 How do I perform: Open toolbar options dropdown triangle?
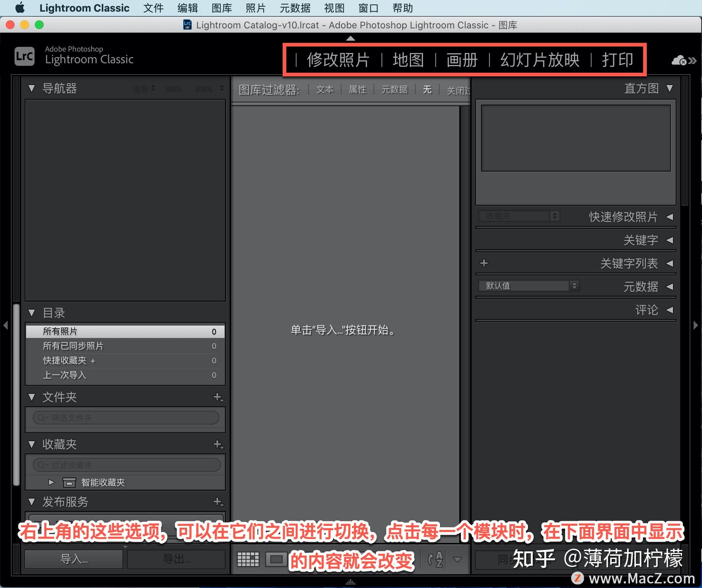(x=457, y=559)
